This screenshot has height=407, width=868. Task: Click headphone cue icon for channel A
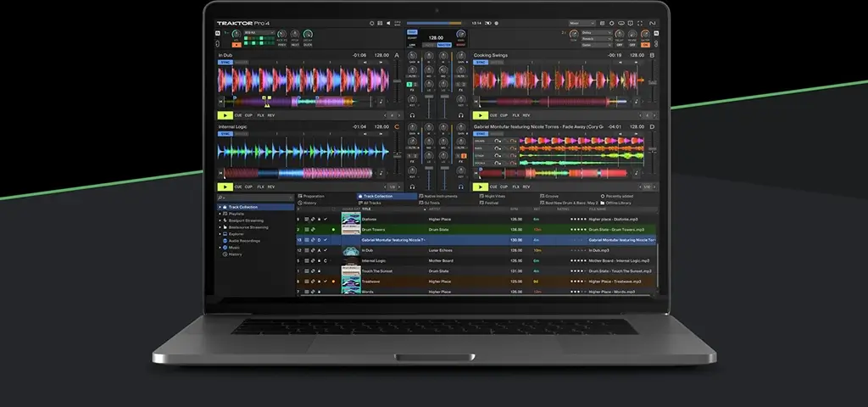(412, 115)
